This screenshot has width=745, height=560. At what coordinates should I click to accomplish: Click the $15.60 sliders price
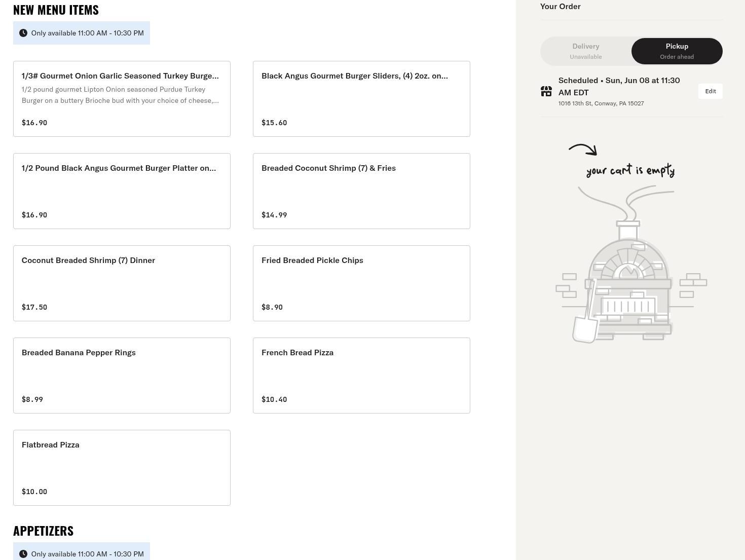[x=274, y=123]
